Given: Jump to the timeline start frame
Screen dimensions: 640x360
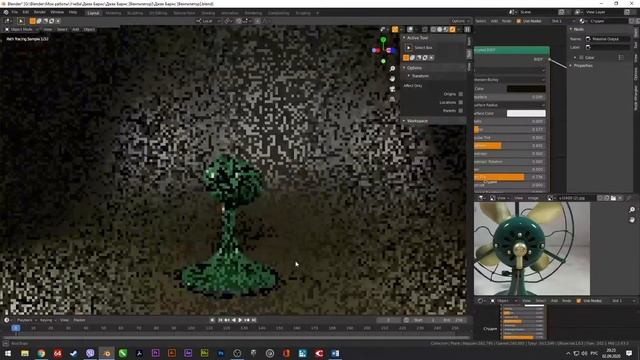Looking at the screenshot, I should [x=220, y=320].
